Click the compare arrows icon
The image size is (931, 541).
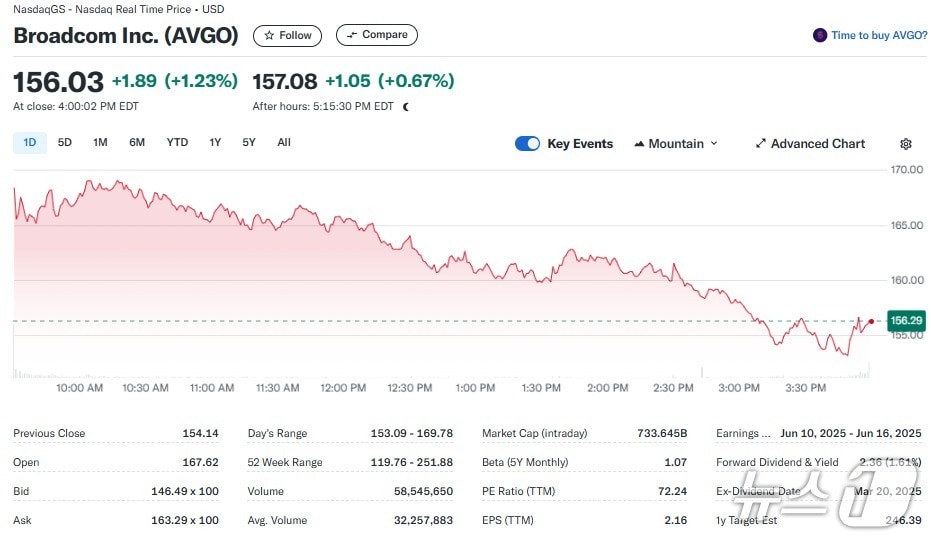coord(351,35)
